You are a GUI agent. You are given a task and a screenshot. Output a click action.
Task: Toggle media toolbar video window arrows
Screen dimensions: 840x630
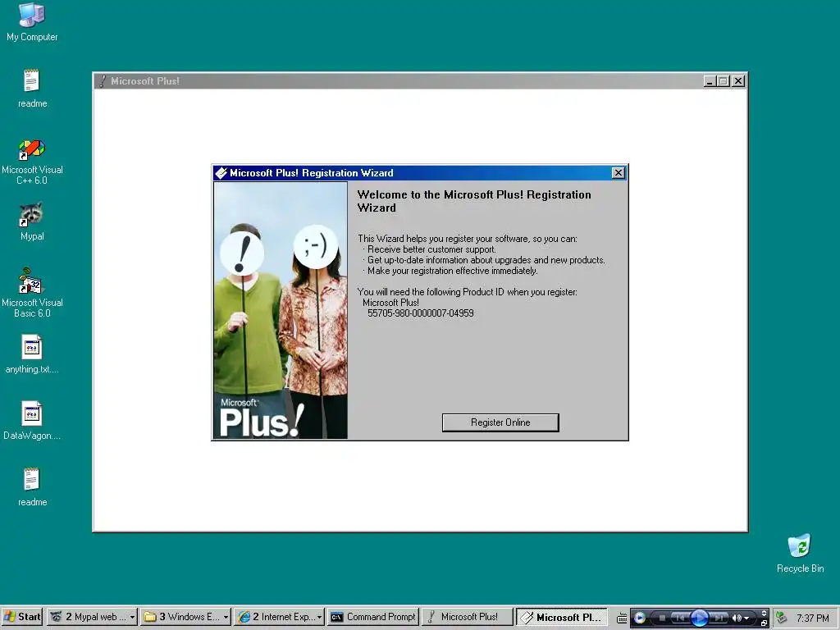[x=764, y=614]
